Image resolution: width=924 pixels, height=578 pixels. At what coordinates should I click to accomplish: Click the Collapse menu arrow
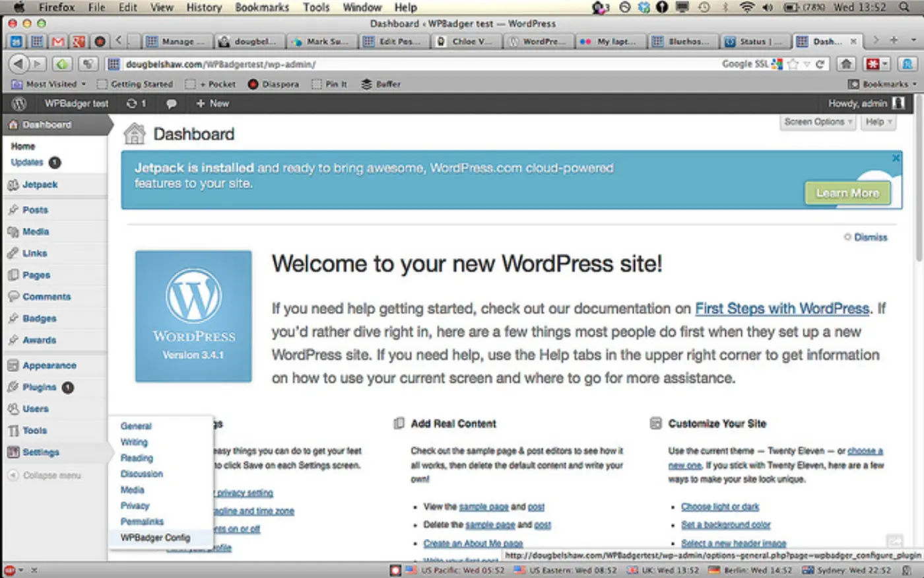pos(13,476)
